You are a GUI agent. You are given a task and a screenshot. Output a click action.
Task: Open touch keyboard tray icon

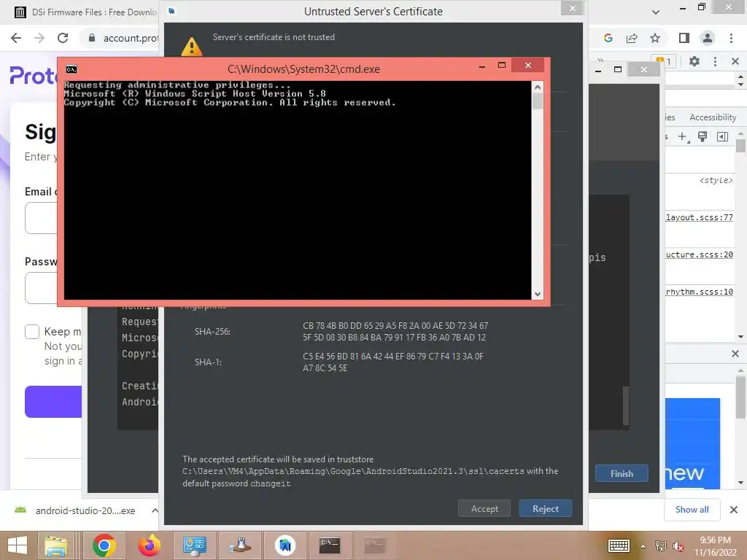tap(619, 545)
